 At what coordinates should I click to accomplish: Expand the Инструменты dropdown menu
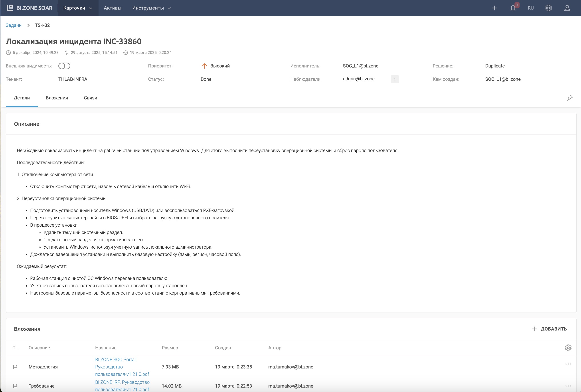tap(151, 8)
